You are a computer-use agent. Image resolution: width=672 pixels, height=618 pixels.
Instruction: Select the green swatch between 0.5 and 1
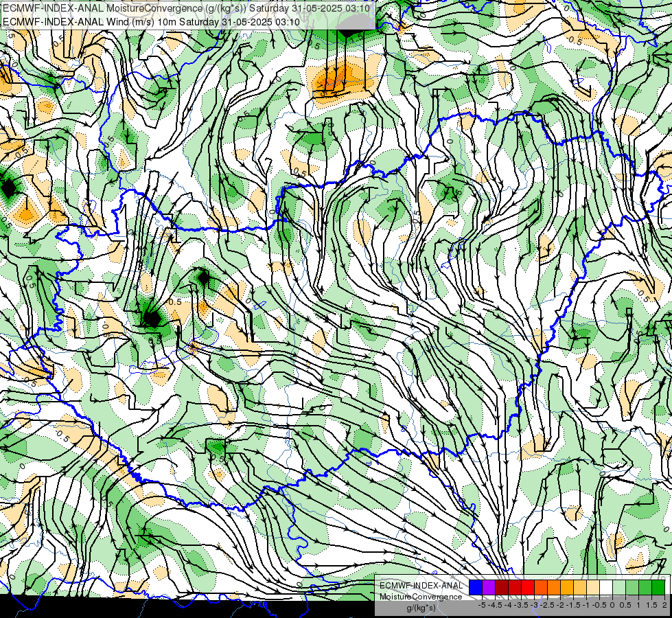click(x=632, y=587)
